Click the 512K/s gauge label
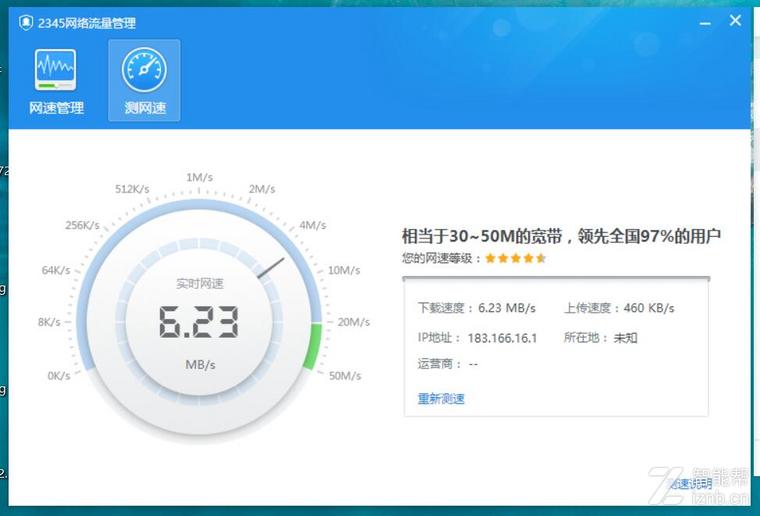Image resolution: width=760 pixels, height=516 pixels. [x=132, y=188]
